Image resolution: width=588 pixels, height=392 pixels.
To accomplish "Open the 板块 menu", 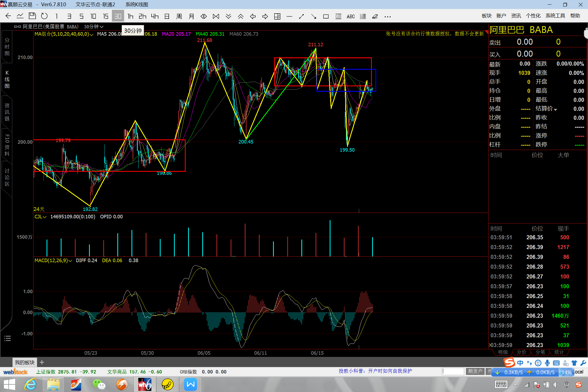I will pyautogui.click(x=486, y=16).
